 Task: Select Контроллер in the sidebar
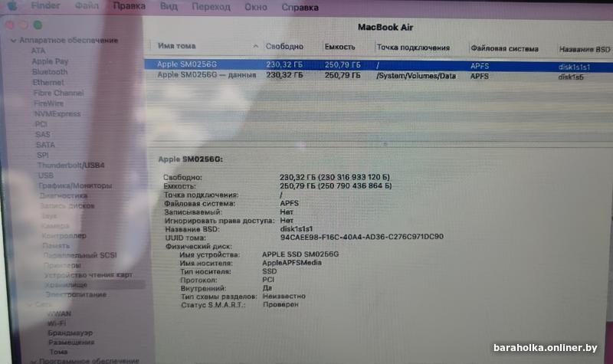tap(64, 236)
